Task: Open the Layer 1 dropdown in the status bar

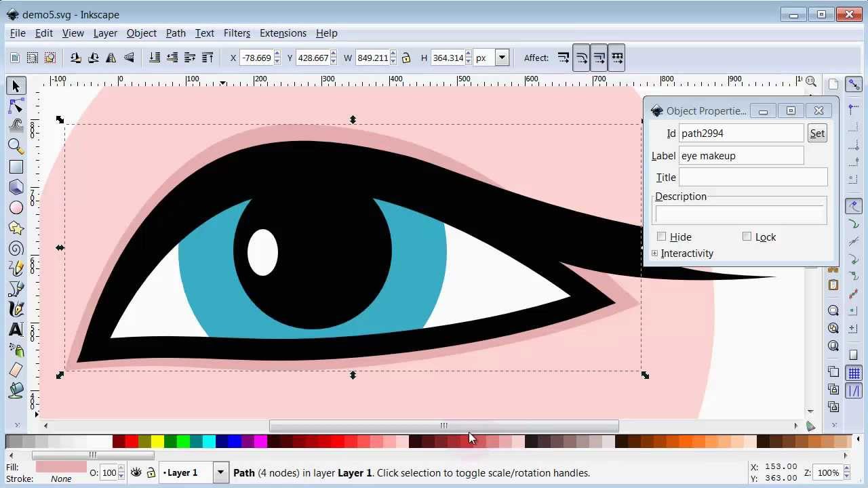Action: click(x=220, y=472)
